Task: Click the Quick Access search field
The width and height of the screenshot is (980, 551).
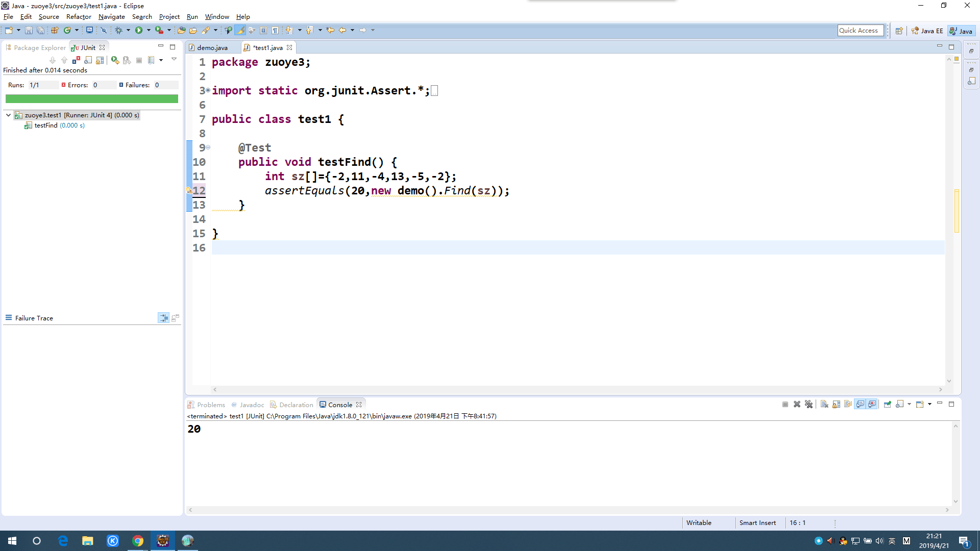Action: [860, 31]
